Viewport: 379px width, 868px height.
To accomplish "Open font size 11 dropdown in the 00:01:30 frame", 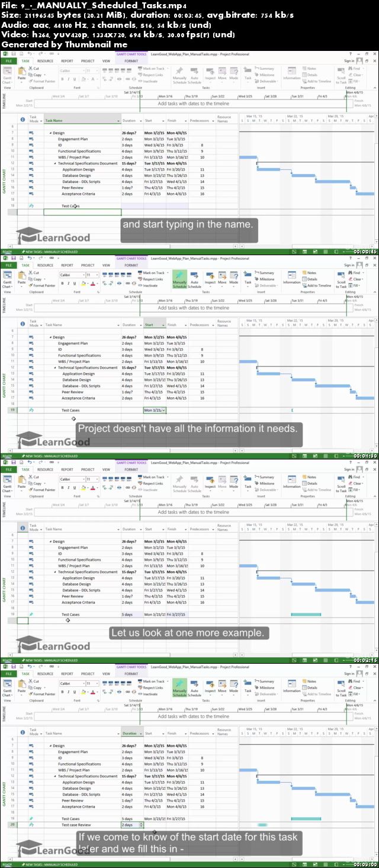I will pos(97,275).
